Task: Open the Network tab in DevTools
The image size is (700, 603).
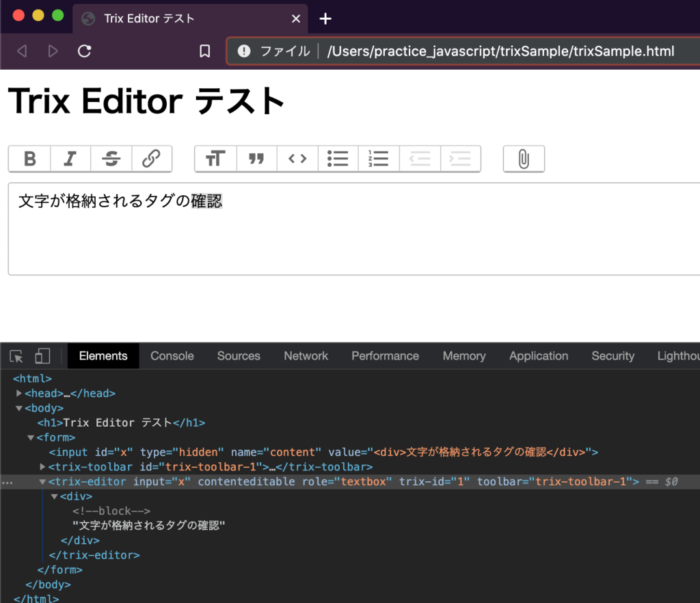Action: point(306,356)
